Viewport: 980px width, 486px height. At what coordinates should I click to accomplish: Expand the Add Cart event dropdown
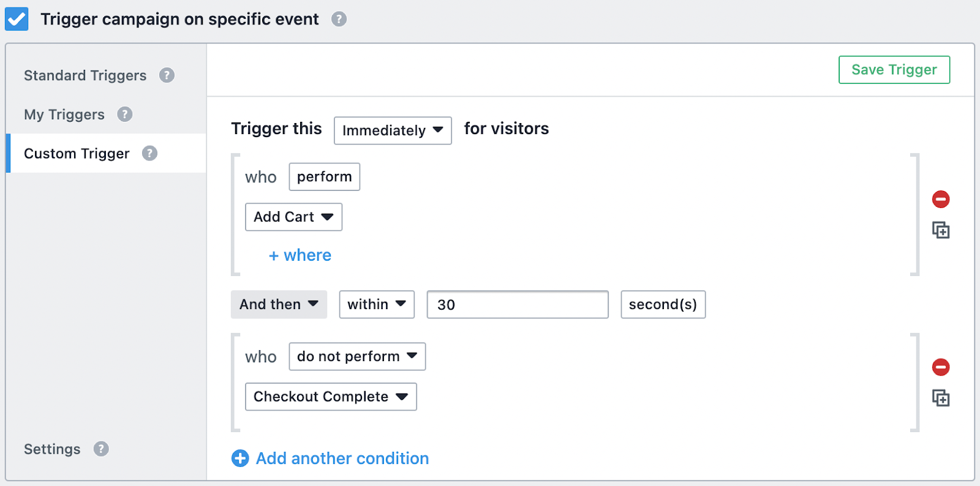[x=293, y=217]
